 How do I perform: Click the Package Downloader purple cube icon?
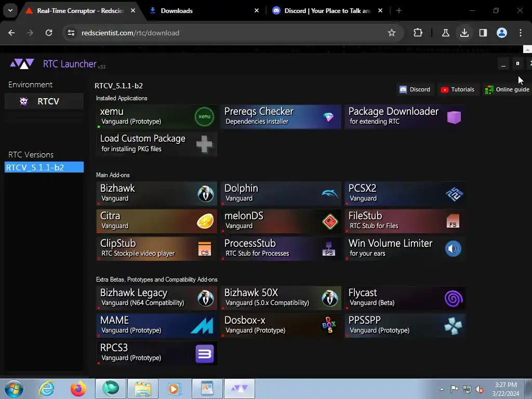click(454, 117)
